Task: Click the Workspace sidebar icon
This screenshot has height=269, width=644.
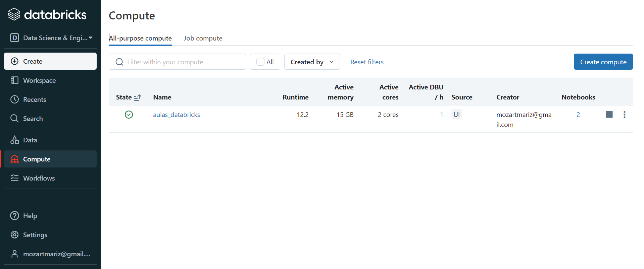Action: pos(14,80)
